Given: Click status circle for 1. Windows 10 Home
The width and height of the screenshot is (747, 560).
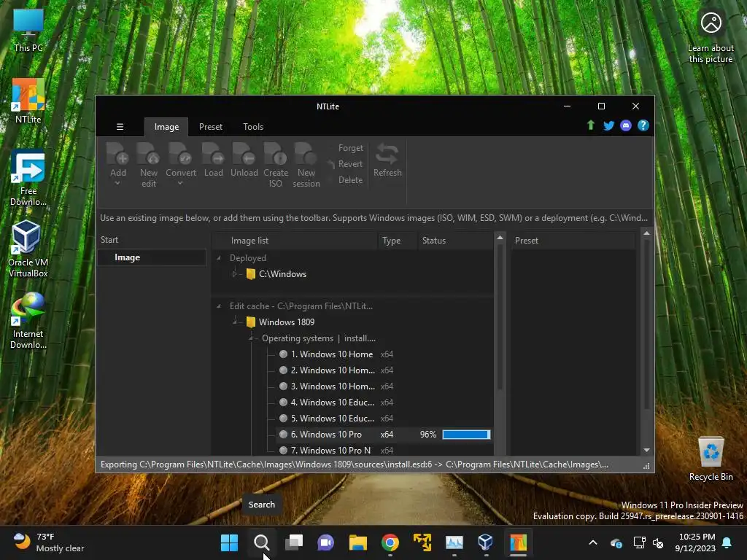Looking at the screenshot, I should tap(283, 354).
